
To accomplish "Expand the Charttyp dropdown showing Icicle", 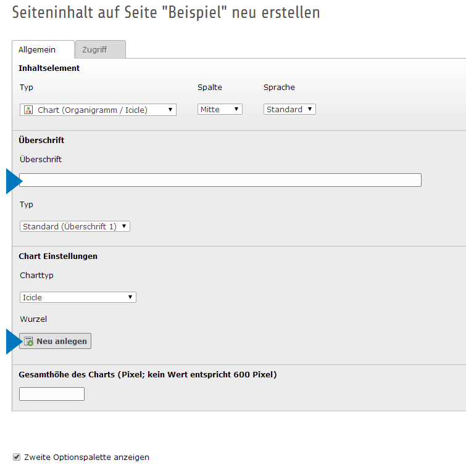I will (x=78, y=297).
